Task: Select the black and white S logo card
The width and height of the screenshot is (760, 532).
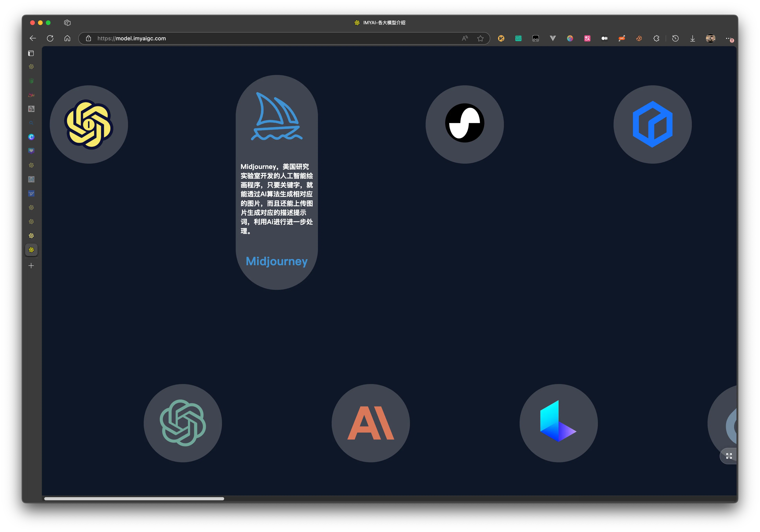Action: [x=464, y=124]
